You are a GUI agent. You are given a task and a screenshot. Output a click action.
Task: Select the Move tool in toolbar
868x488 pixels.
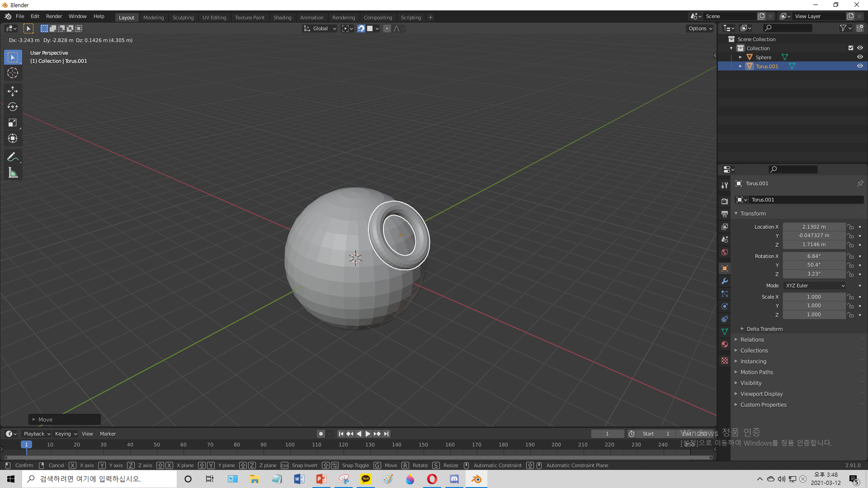click(x=13, y=91)
